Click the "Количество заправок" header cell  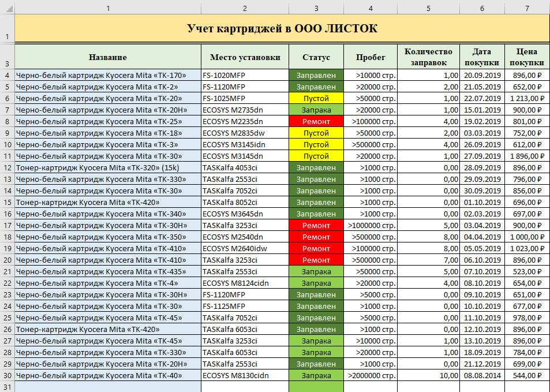[x=428, y=57]
